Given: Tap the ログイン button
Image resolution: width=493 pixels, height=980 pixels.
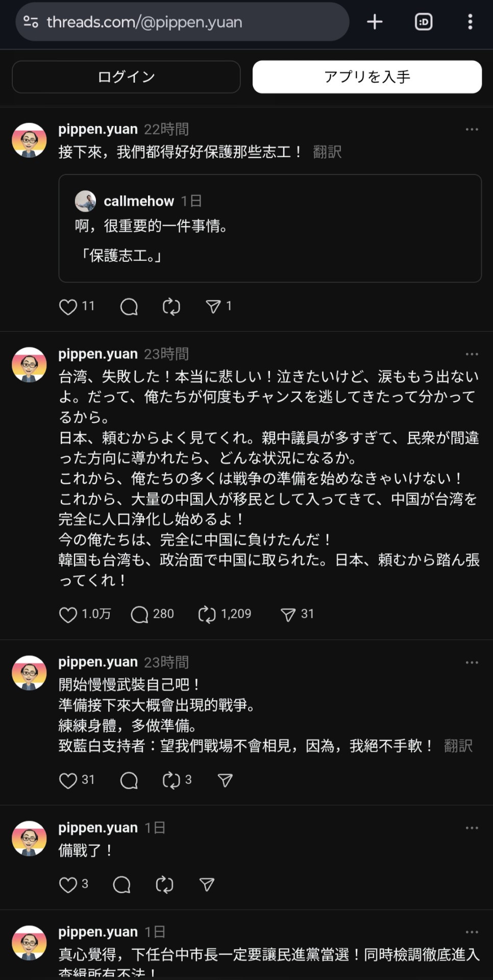Looking at the screenshot, I should (x=126, y=77).
